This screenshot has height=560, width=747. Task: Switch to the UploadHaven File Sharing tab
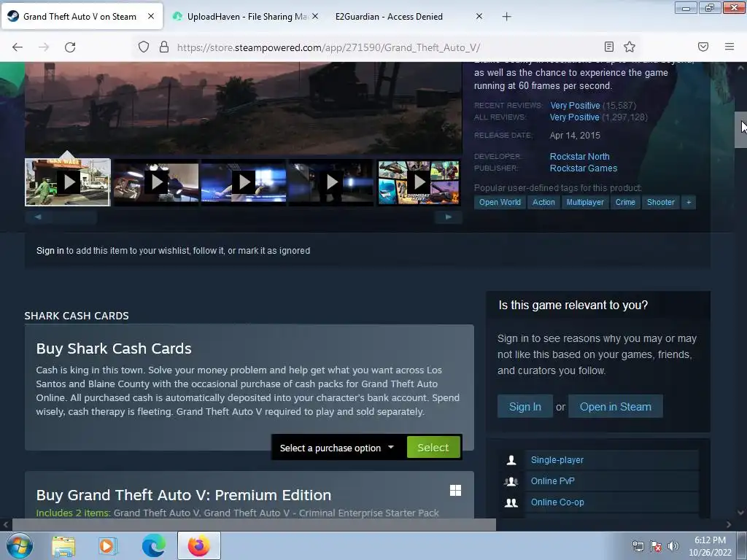(239, 17)
